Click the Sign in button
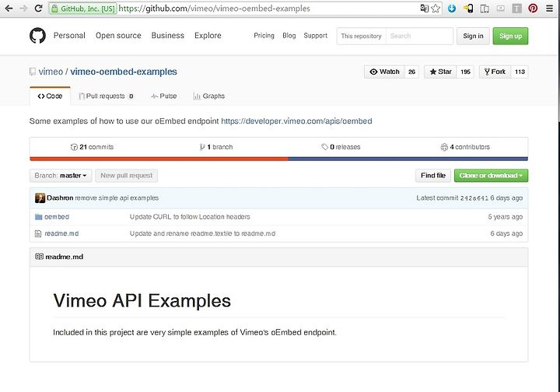The image size is (560, 392). pos(473,36)
